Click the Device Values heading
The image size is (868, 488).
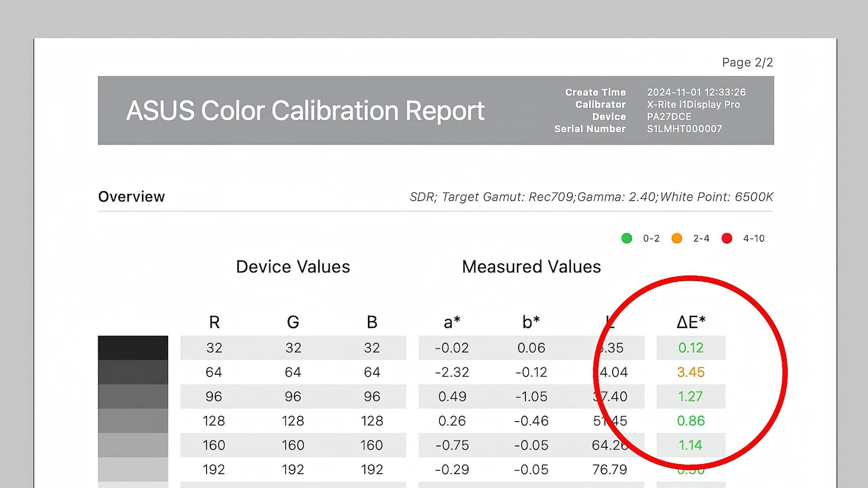(293, 267)
